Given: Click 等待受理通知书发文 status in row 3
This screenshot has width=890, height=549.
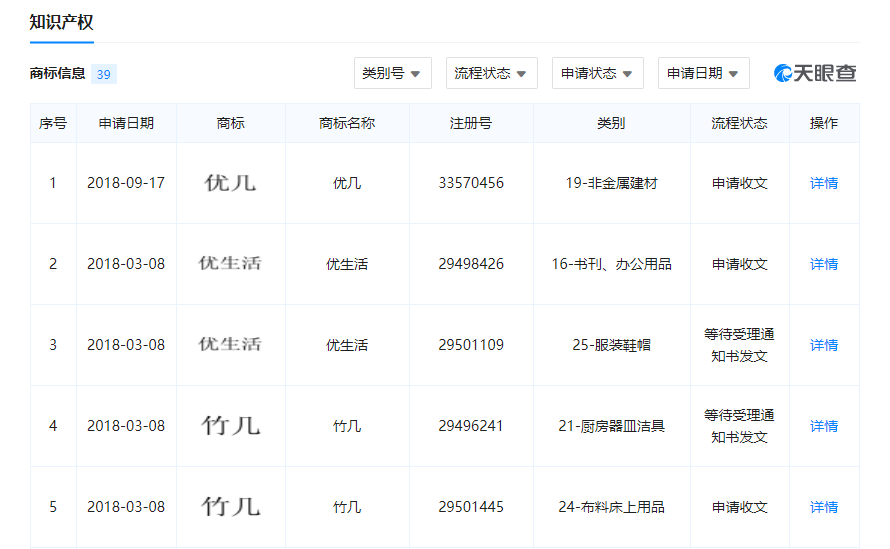Looking at the screenshot, I should coord(740,345).
